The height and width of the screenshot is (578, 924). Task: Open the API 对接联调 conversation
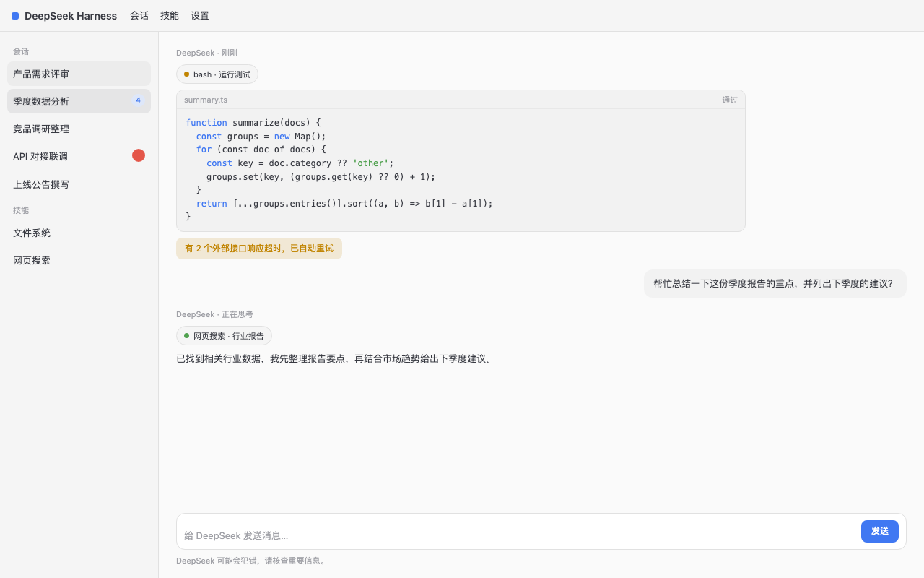[79, 156]
